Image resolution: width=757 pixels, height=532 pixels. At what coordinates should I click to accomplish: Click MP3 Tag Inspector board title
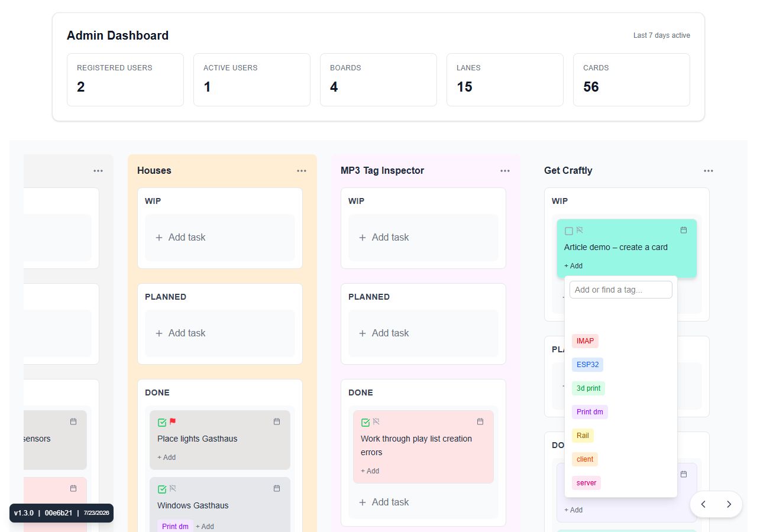coord(382,170)
